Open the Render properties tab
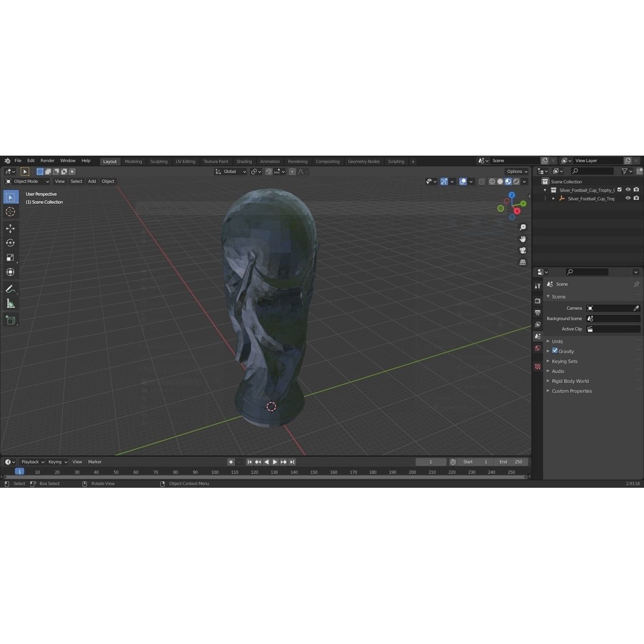This screenshot has height=644, width=644. (538, 301)
